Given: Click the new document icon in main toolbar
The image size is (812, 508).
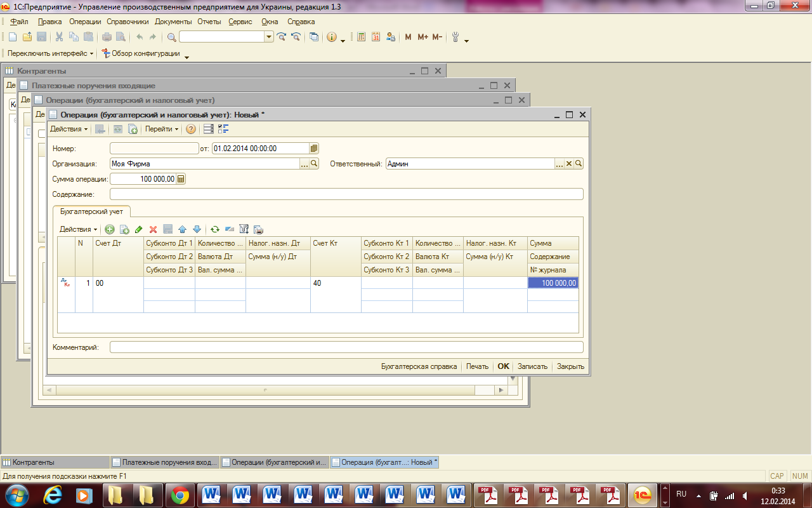Looking at the screenshot, I should pyautogui.click(x=12, y=37).
